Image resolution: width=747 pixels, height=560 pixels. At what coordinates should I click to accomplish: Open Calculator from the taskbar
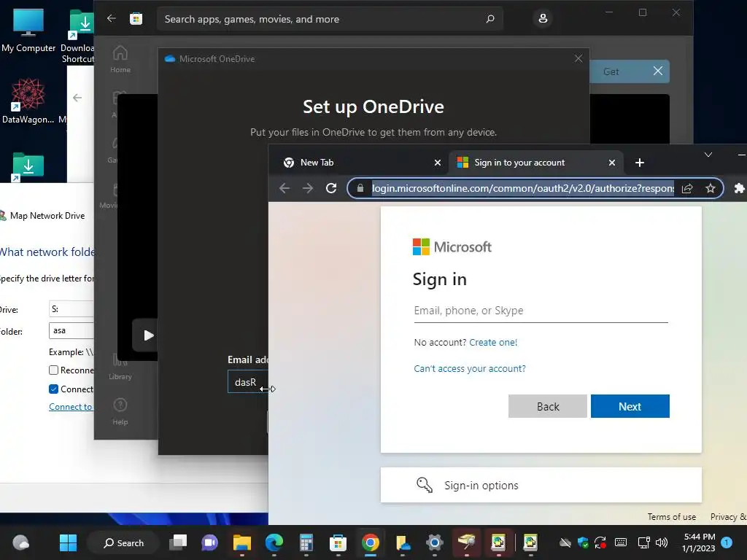coord(306,542)
